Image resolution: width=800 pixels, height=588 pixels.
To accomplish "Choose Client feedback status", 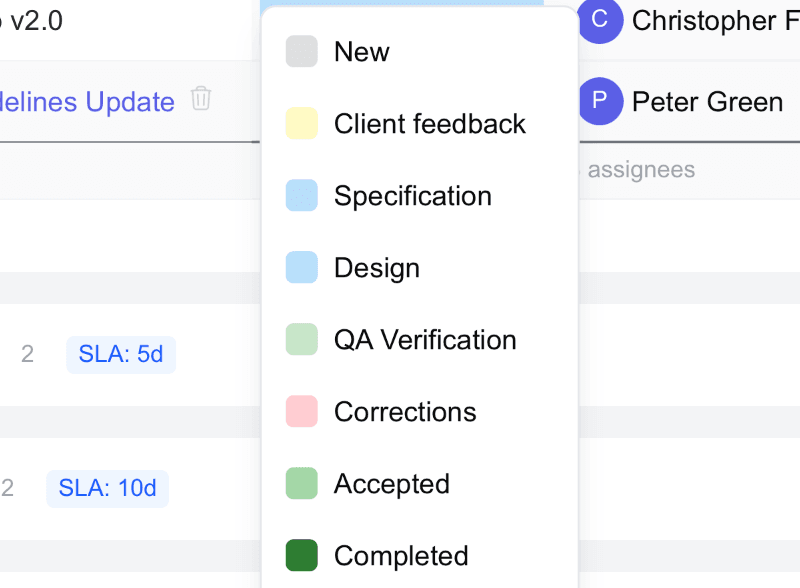I will click(429, 124).
